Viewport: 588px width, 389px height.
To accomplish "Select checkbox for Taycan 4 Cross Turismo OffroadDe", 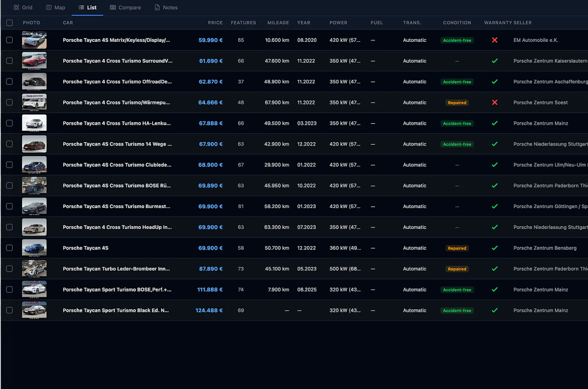I will click(x=10, y=82).
